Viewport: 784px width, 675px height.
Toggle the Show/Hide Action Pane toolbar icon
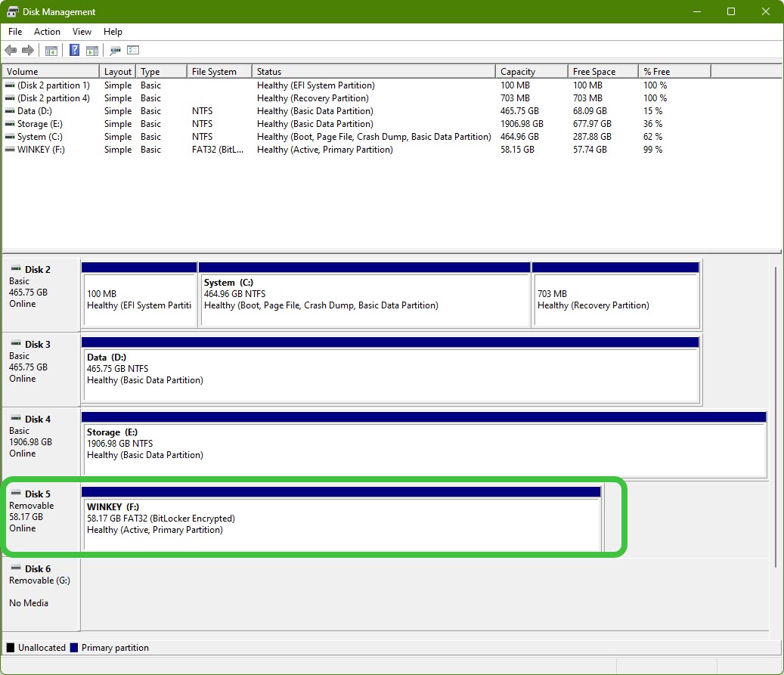tap(92, 50)
